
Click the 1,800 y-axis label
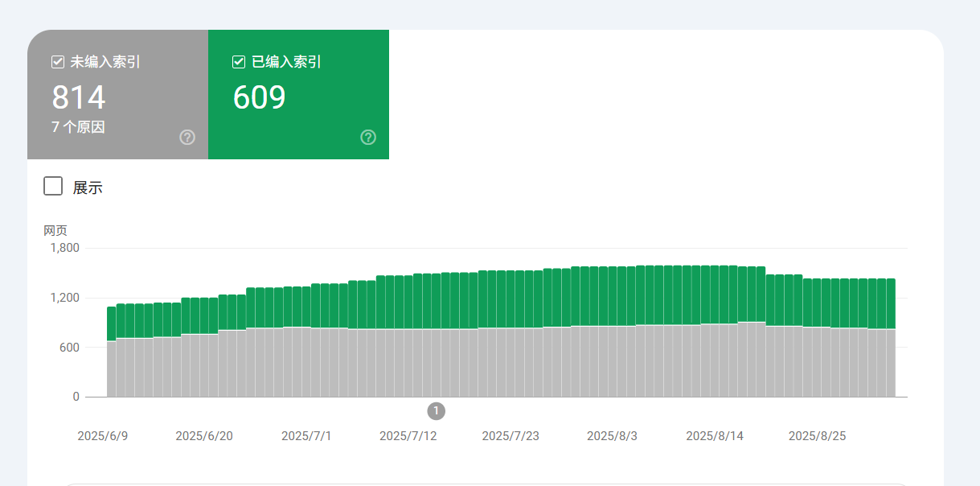point(65,248)
